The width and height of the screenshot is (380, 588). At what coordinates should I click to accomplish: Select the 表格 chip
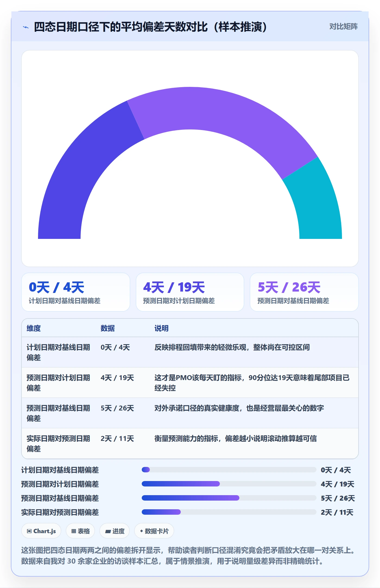[x=80, y=531]
